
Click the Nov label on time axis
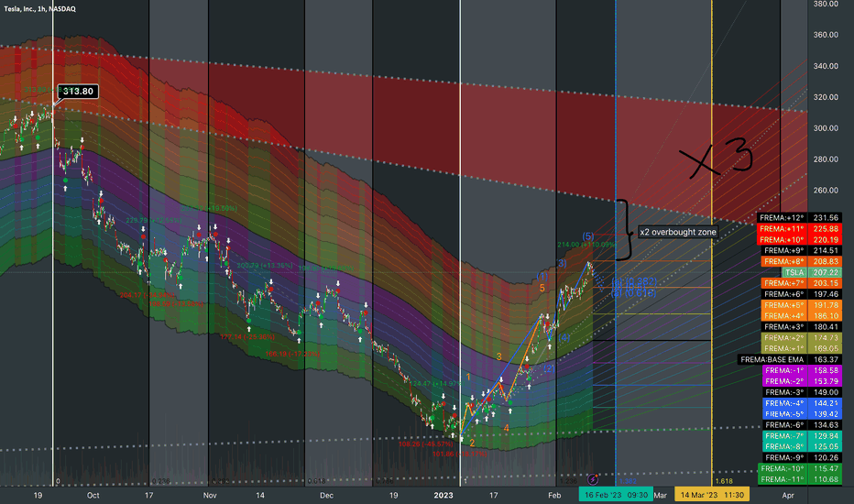pos(210,495)
